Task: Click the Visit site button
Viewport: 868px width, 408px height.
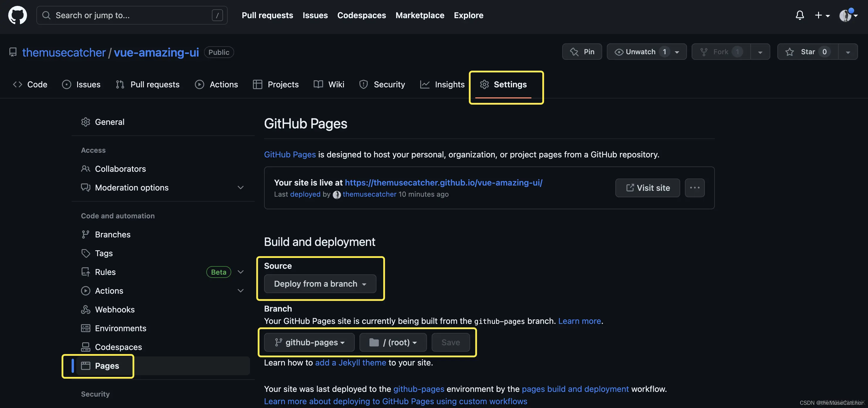Action: click(x=647, y=188)
